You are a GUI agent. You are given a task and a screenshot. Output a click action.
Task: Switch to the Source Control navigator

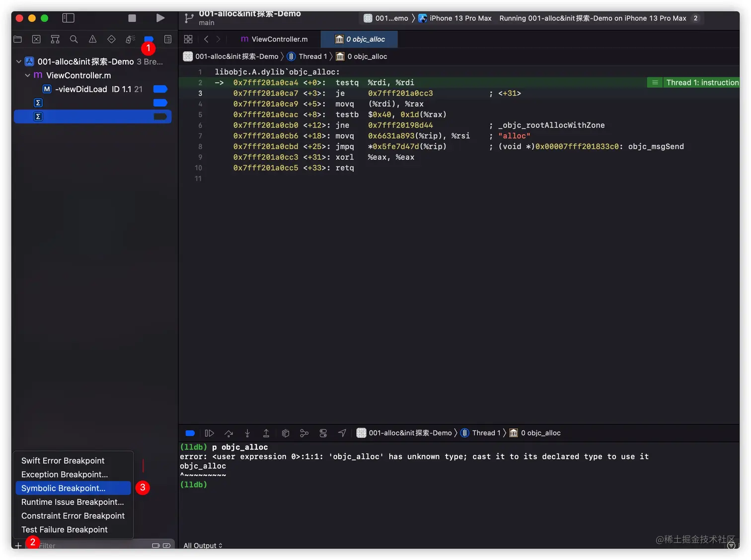click(36, 39)
